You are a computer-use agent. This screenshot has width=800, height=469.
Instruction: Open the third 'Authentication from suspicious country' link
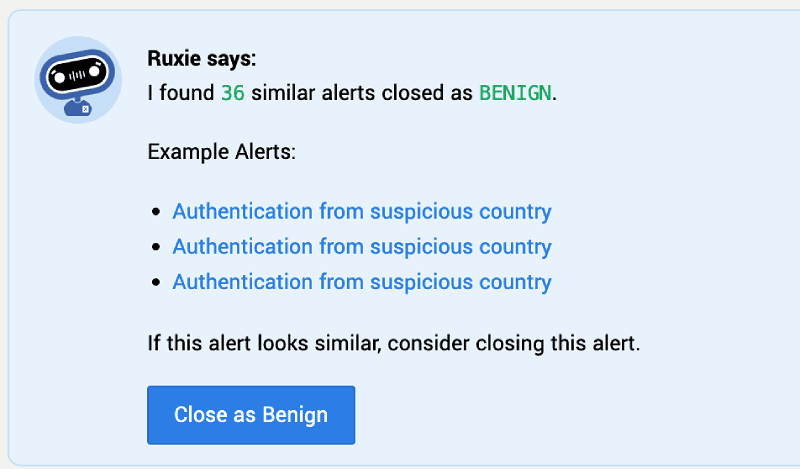click(362, 282)
